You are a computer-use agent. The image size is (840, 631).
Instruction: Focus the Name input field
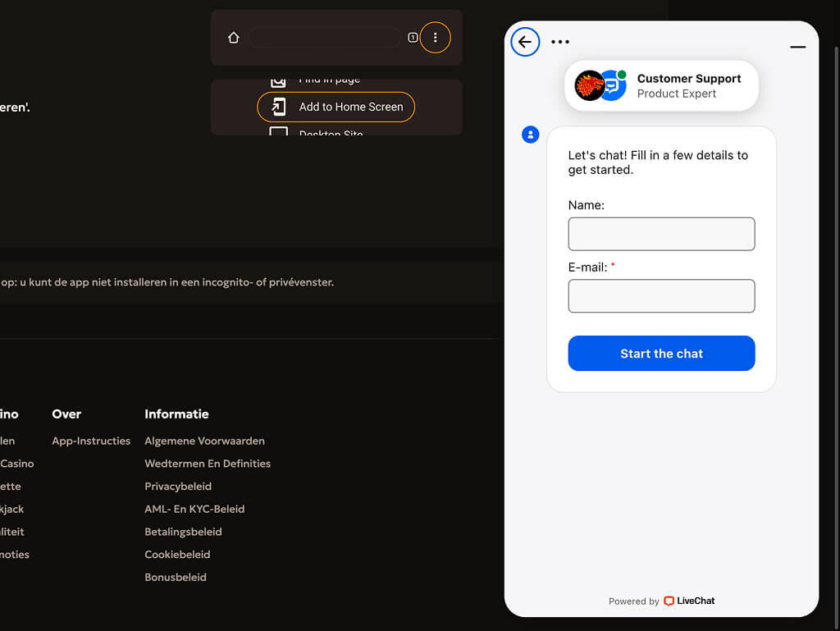tap(661, 234)
